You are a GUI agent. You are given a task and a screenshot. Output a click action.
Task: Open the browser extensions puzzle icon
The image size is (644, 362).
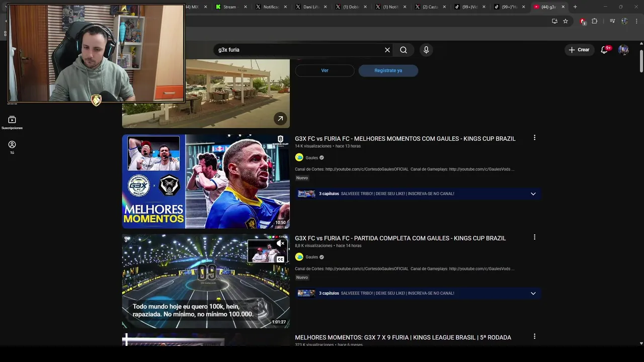(x=595, y=21)
